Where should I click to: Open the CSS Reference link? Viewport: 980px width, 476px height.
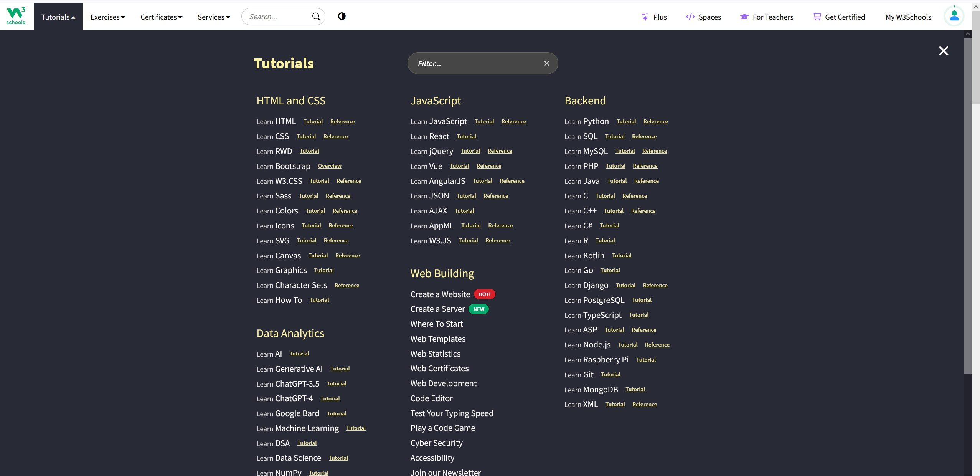pyautogui.click(x=335, y=136)
